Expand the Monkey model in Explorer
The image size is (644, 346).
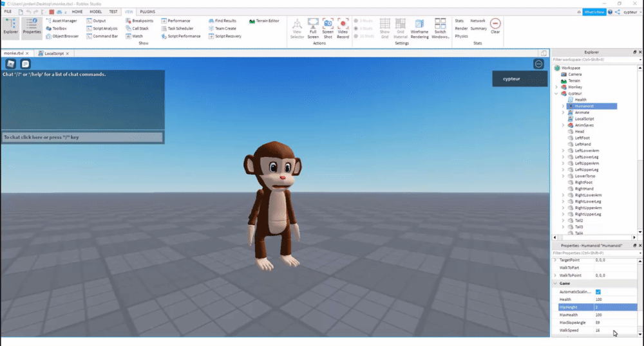coord(556,87)
